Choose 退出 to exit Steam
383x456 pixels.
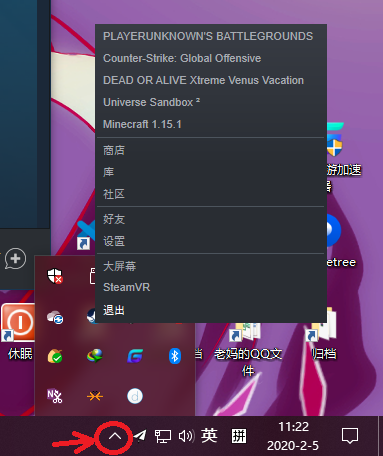pyautogui.click(x=210, y=310)
